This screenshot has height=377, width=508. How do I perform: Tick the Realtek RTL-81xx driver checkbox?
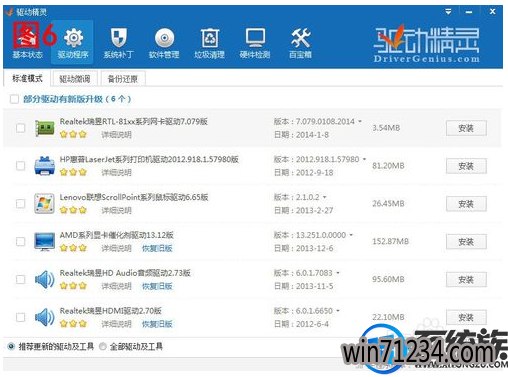[21, 128]
